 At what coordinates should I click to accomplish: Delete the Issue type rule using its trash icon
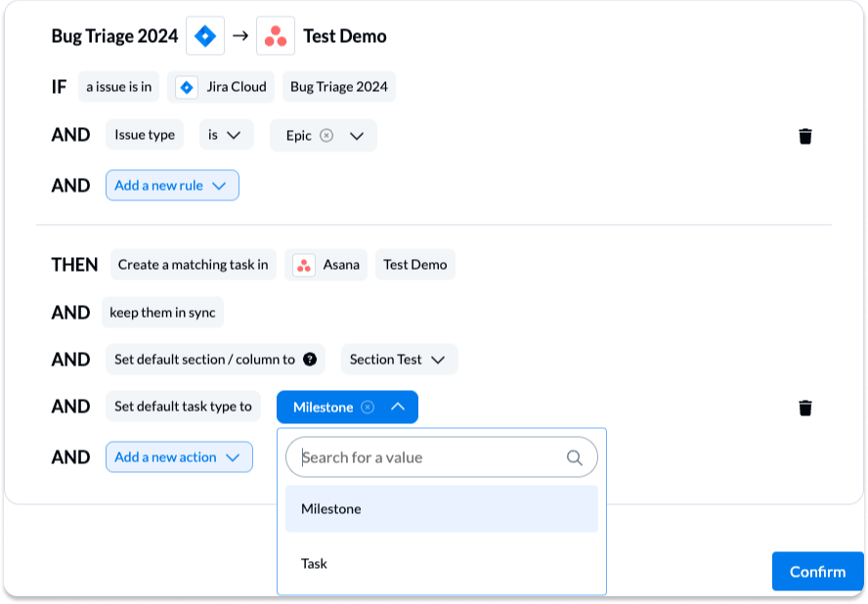pyautogui.click(x=804, y=136)
